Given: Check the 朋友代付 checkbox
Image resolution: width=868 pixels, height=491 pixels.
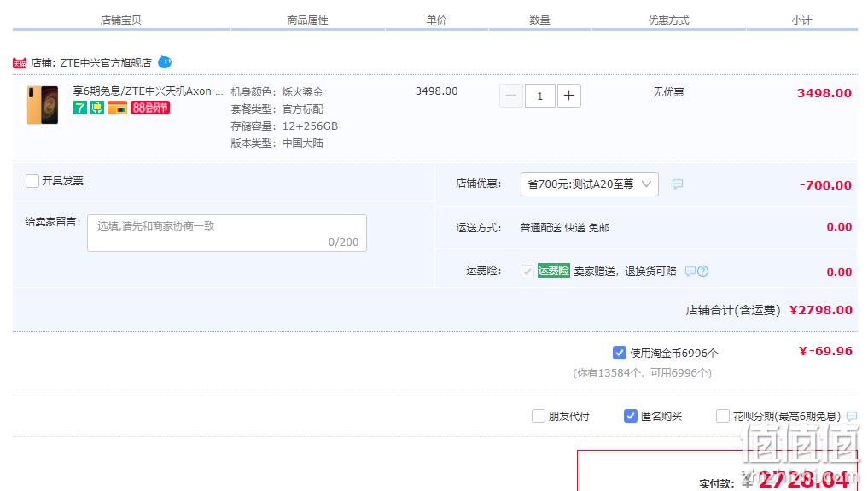Looking at the screenshot, I should [538, 416].
